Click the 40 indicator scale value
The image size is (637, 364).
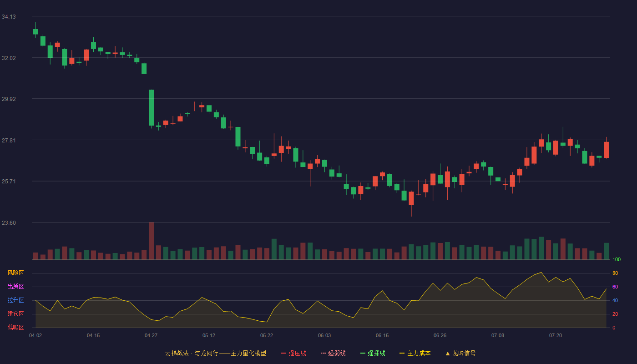coord(615,300)
